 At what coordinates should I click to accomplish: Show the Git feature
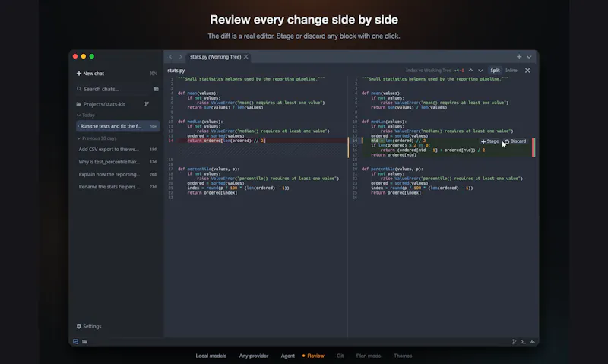pos(340,356)
